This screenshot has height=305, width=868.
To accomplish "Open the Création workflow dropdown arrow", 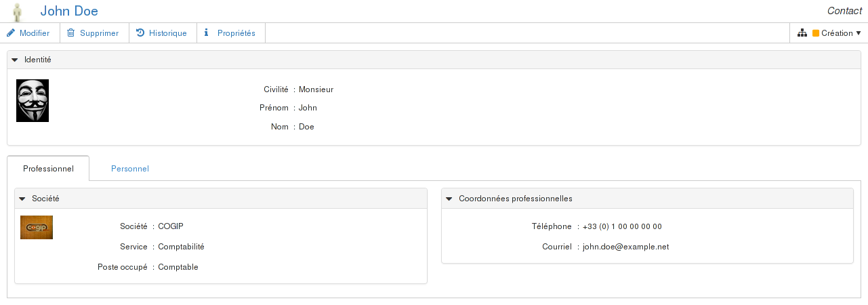I will (x=859, y=33).
